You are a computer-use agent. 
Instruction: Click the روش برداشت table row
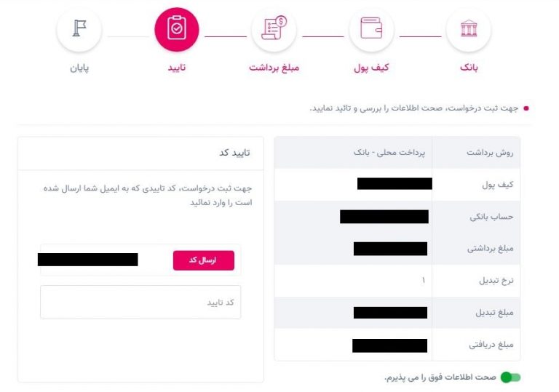pos(397,153)
